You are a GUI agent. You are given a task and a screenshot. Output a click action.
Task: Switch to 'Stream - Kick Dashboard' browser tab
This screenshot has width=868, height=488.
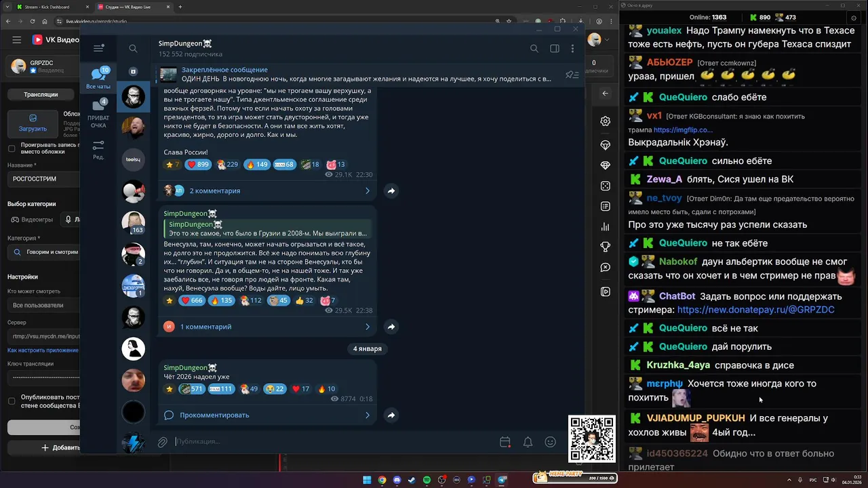click(52, 7)
